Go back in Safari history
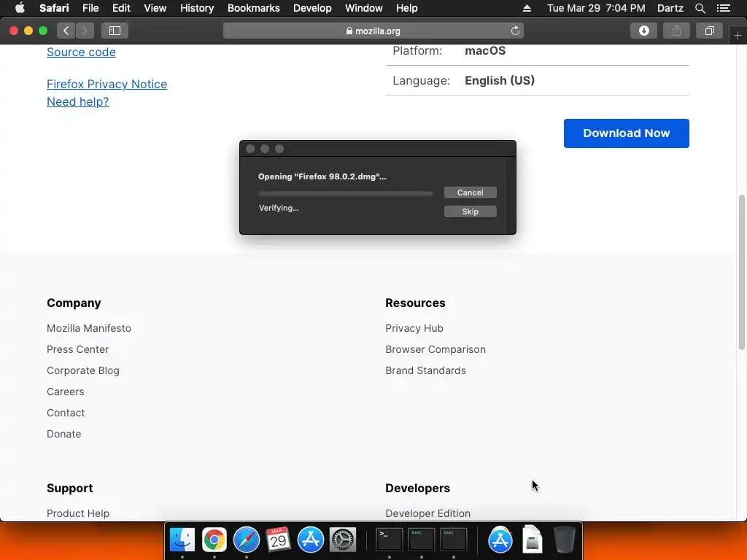The height and width of the screenshot is (560, 747). point(66,31)
